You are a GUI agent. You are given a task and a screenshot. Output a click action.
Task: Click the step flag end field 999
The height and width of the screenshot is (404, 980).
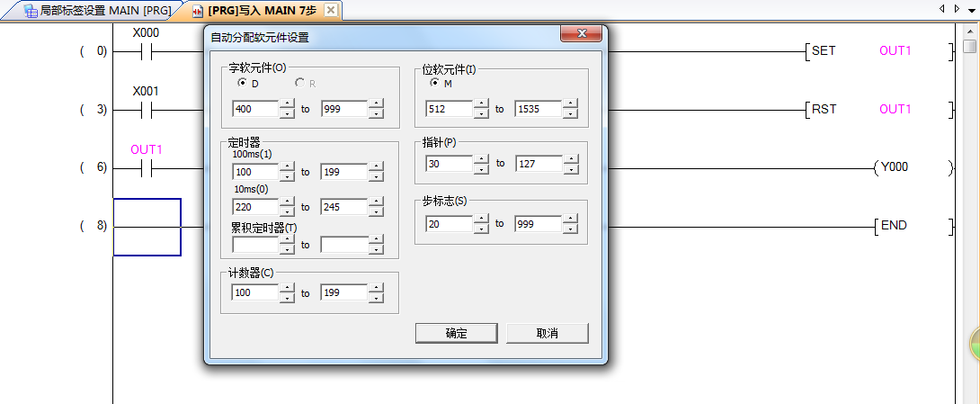537,224
